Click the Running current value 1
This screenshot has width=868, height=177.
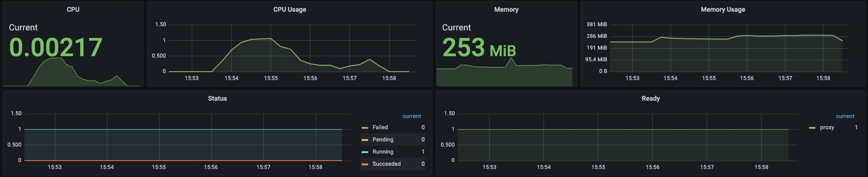[423, 152]
